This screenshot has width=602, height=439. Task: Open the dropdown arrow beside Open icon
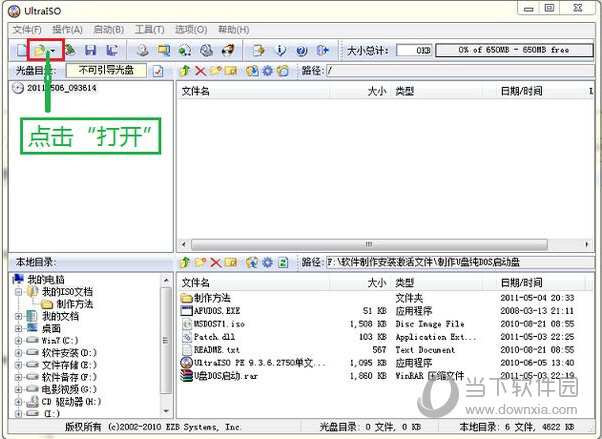53,50
